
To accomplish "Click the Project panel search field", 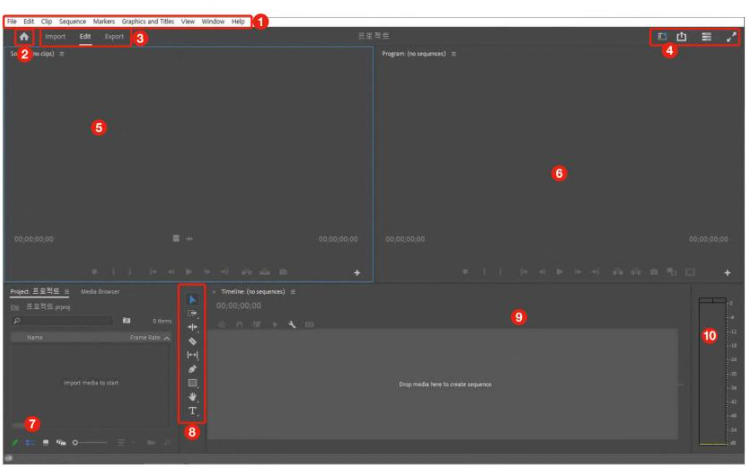I will pos(62,321).
